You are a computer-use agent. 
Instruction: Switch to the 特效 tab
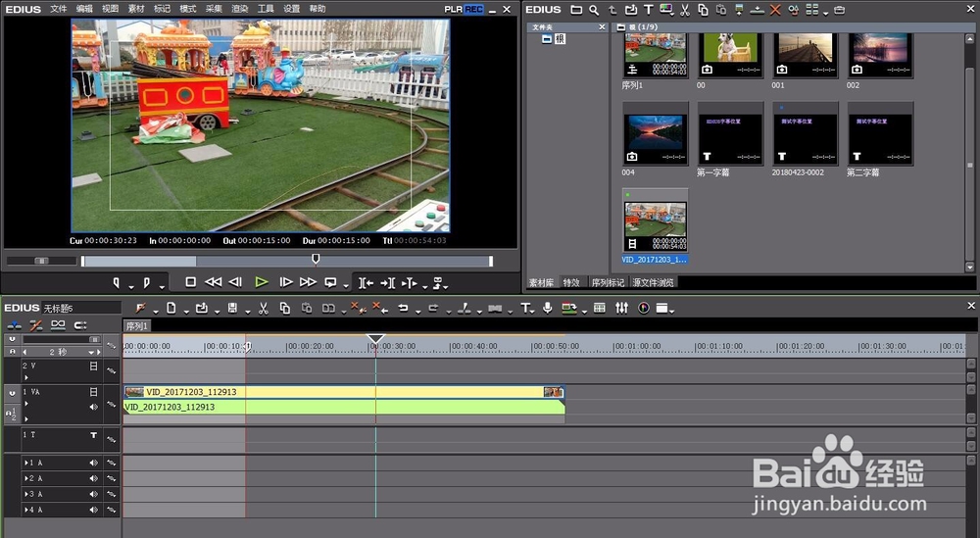[571, 282]
